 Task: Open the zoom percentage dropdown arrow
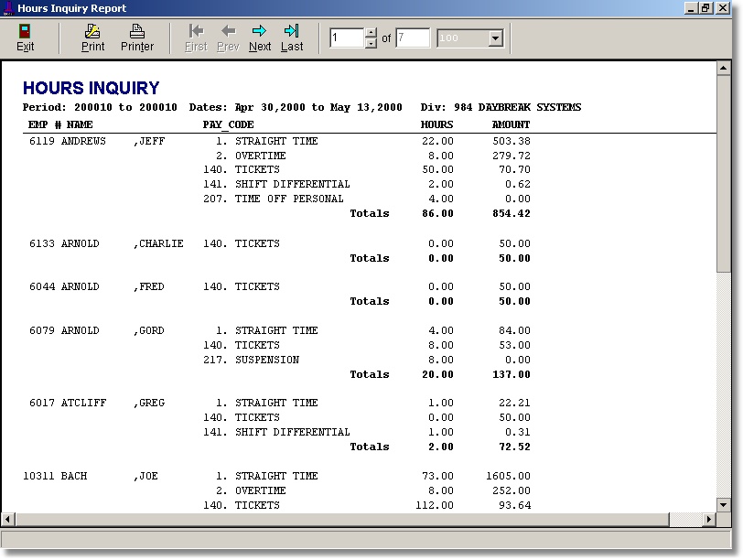pyautogui.click(x=496, y=38)
